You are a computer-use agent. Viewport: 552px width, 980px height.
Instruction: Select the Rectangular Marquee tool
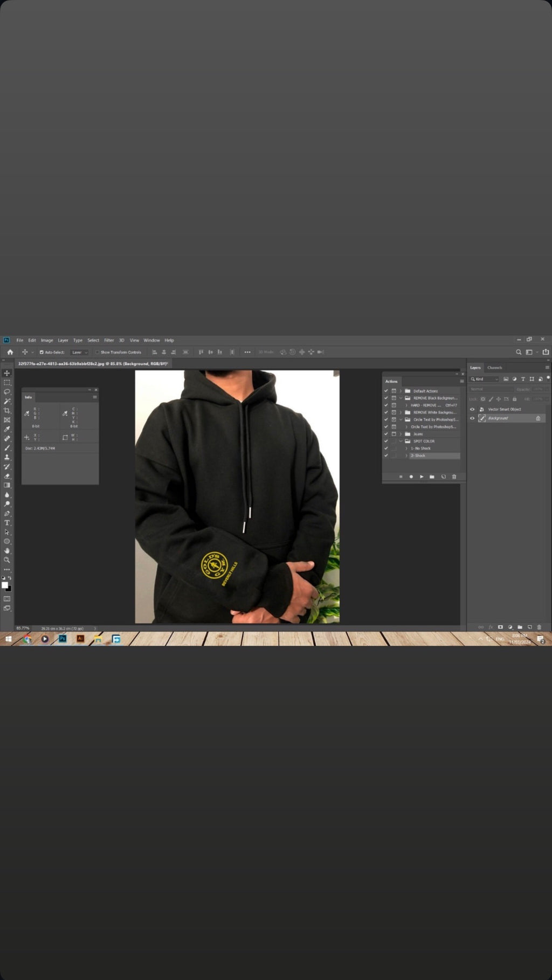[x=7, y=382]
